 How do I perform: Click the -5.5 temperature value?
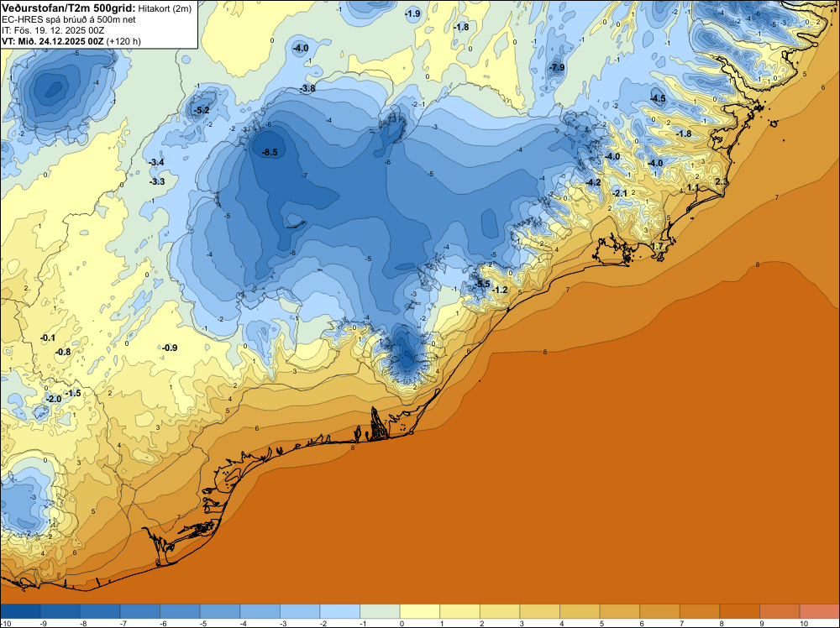pos(482,285)
